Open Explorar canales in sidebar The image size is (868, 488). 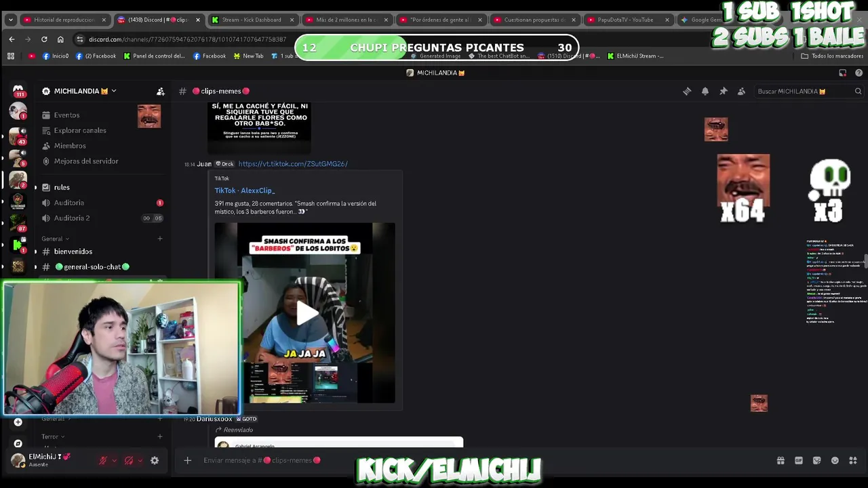click(x=79, y=130)
